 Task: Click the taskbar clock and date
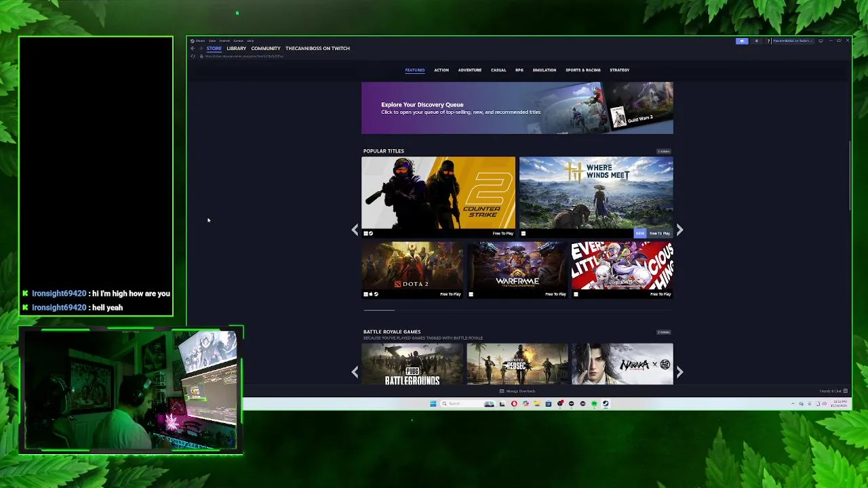point(840,403)
